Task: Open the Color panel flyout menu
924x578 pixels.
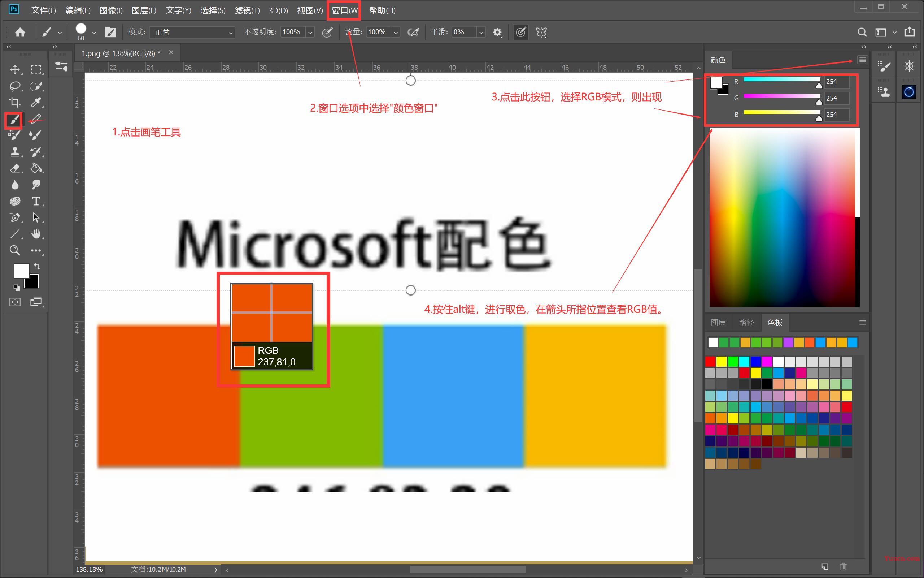Action: click(862, 60)
